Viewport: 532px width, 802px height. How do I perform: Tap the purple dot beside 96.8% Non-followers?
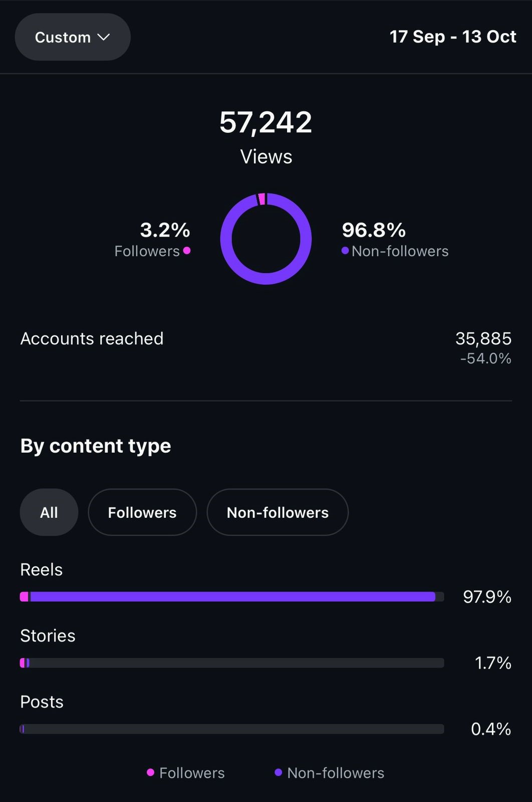coord(345,251)
